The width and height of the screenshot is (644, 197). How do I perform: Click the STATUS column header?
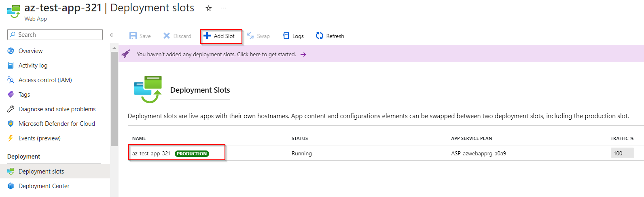pyautogui.click(x=300, y=138)
